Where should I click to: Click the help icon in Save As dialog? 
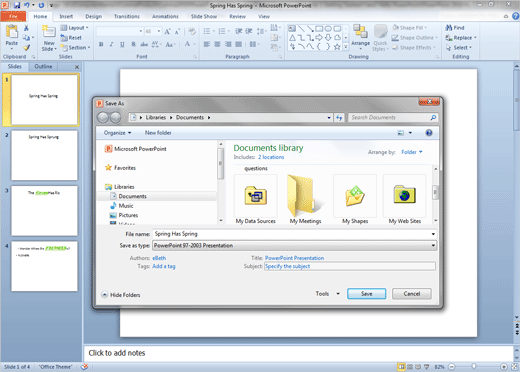point(429,133)
